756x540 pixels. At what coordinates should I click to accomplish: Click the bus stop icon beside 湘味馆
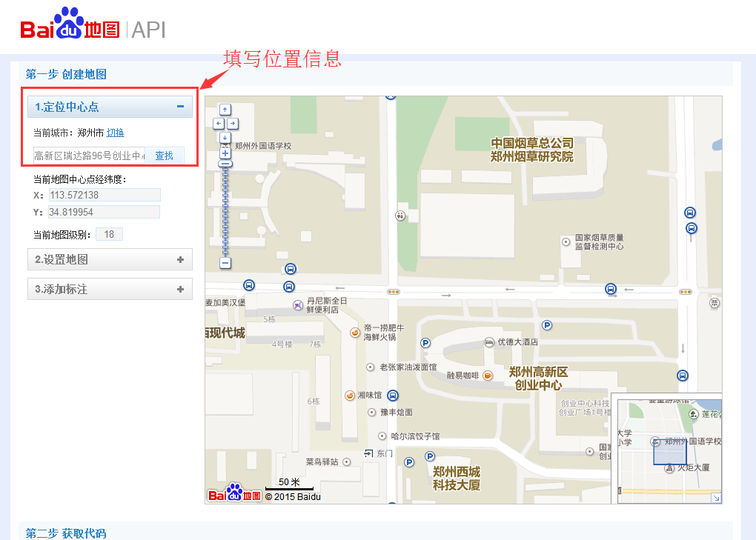tap(393, 396)
